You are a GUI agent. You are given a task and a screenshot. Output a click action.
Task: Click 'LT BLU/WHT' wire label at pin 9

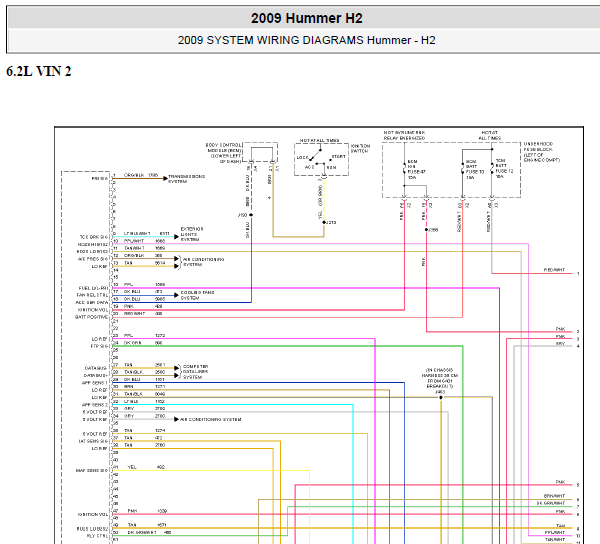[x=137, y=233]
